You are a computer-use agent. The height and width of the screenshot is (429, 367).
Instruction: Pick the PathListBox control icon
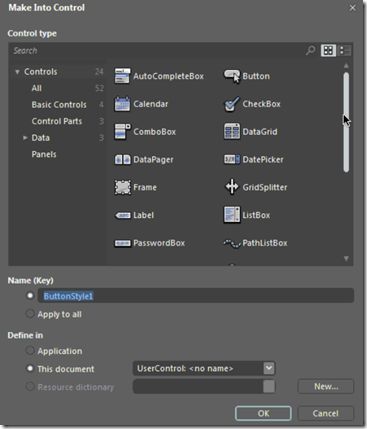(x=232, y=243)
